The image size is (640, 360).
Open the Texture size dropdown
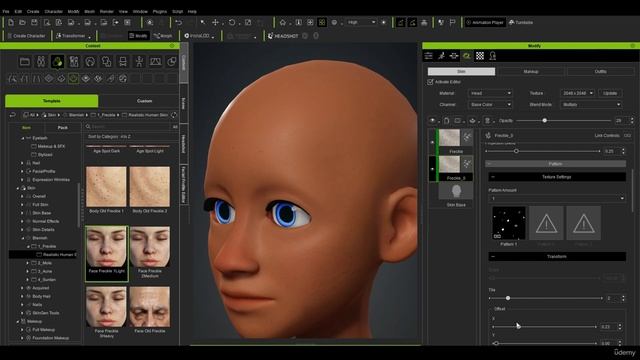tap(577, 93)
